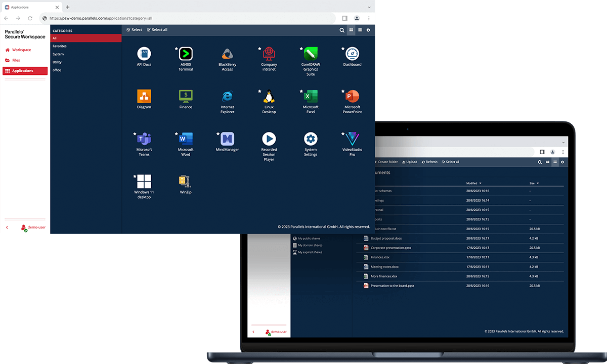Start Microsoft Teams
The image size is (607, 364).
coord(144,139)
